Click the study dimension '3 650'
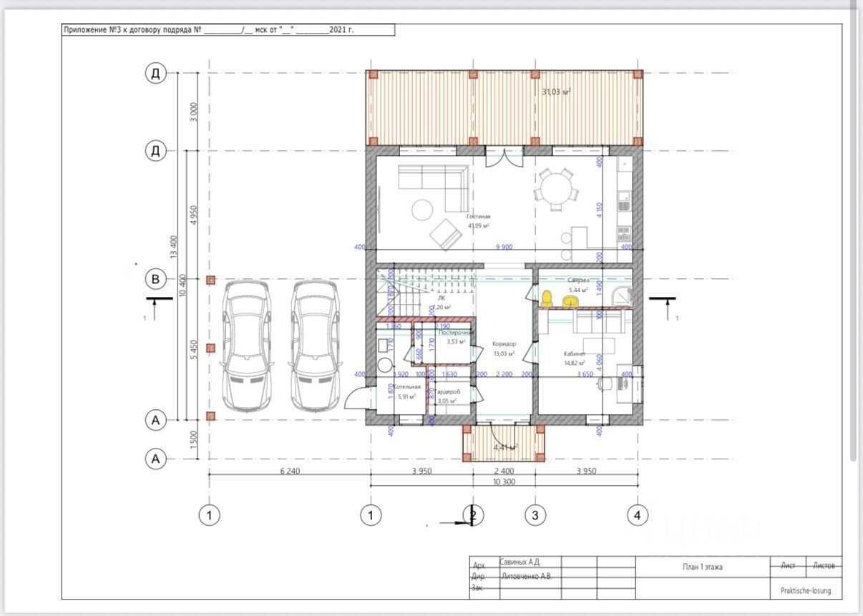Image resolution: width=863 pixels, height=616 pixels. [584, 374]
